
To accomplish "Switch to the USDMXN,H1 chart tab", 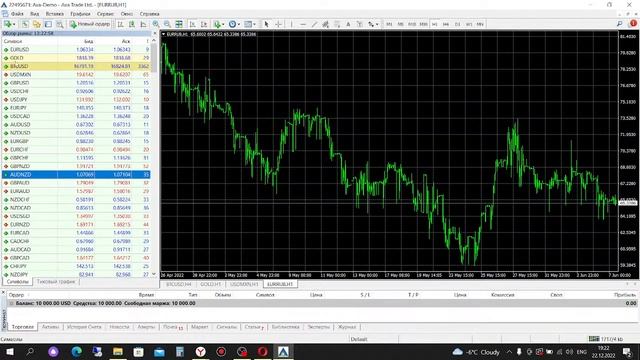I will click(x=244, y=284).
